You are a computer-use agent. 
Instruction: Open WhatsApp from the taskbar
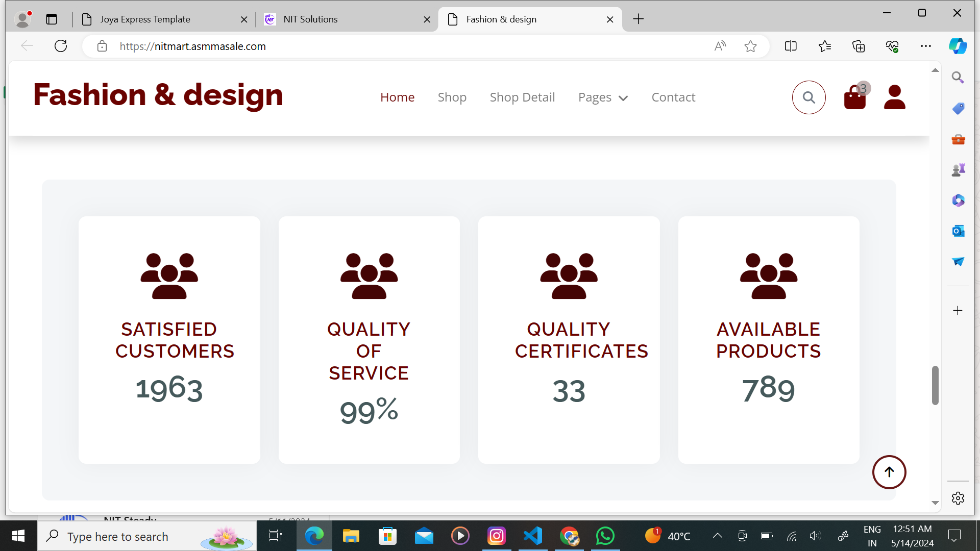(x=605, y=536)
